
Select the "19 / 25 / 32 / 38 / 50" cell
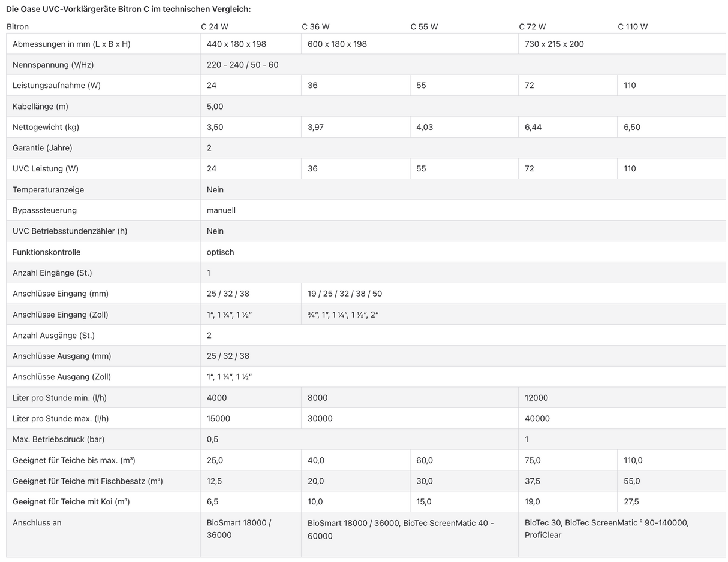tap(345, 294)
